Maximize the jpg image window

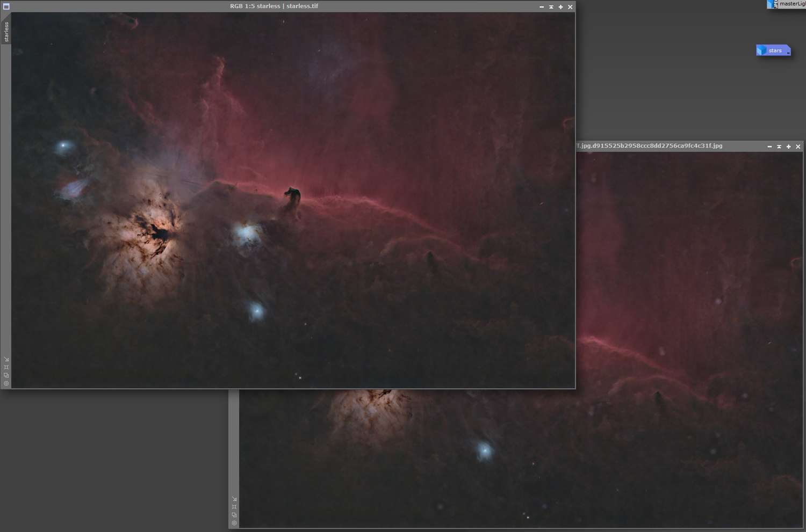pyautogui.click(x=789, y=147)
